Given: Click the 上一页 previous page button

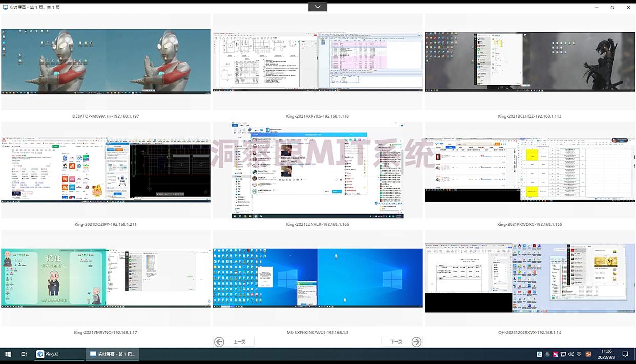Looking at the screenshot, I should [234, 342].
